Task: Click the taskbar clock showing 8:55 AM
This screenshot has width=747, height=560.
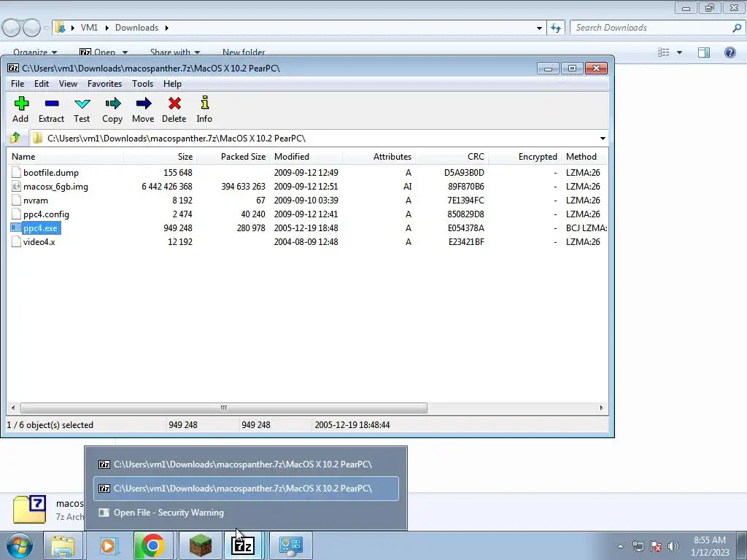Action: coord(709,546)
